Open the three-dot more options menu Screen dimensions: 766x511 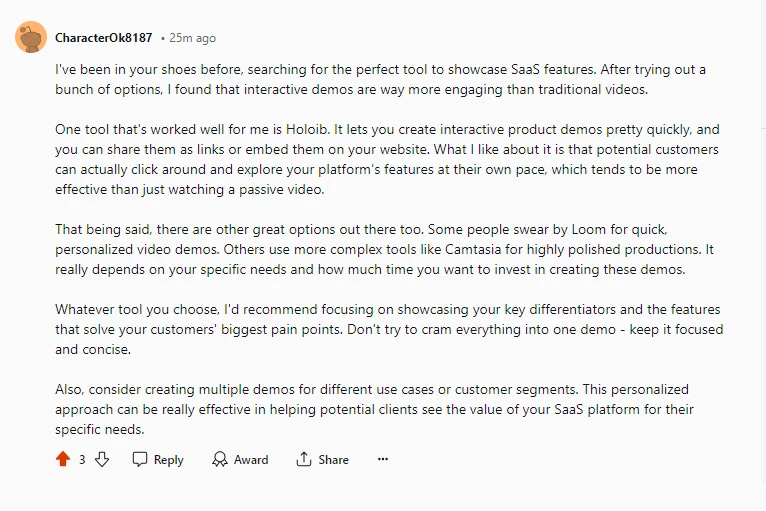(x=383, y=459)
